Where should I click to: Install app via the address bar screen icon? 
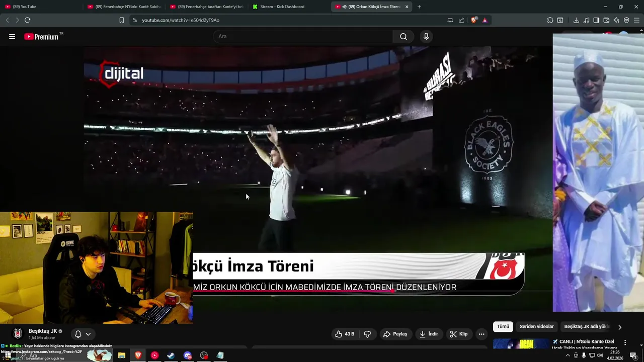pyautogui.click(x=450, y=20)
